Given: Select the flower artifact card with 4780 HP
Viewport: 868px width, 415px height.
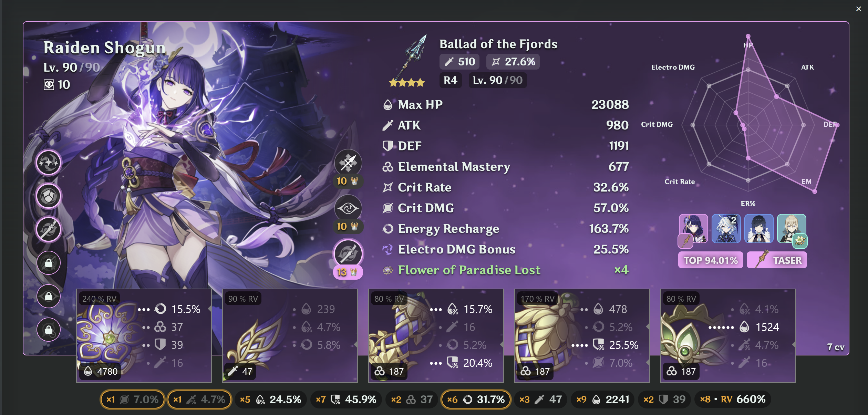Looking at the screenshot, I should [144, 336].
